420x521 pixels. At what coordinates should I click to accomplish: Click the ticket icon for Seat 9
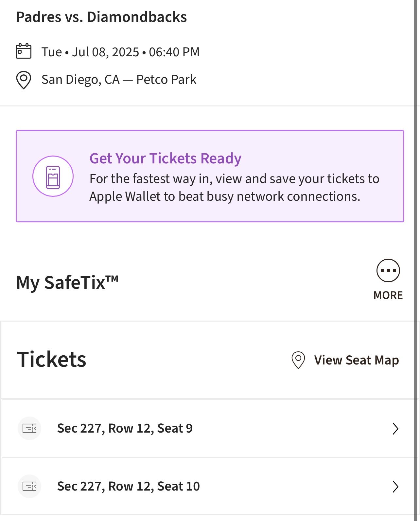click(29, 428)
